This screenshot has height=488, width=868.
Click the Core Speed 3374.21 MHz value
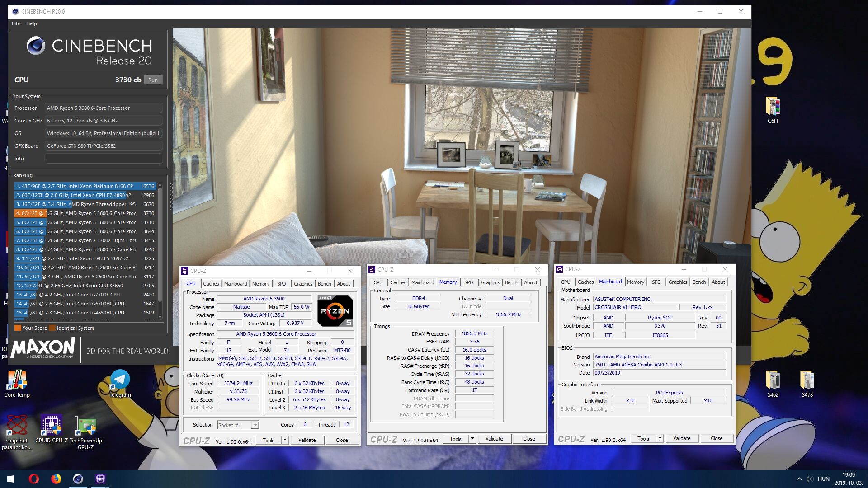[238, 383]
